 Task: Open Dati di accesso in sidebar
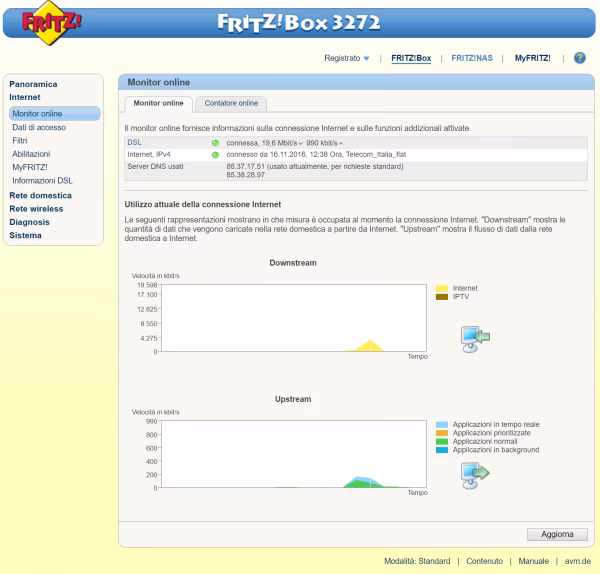pos(39,127)
